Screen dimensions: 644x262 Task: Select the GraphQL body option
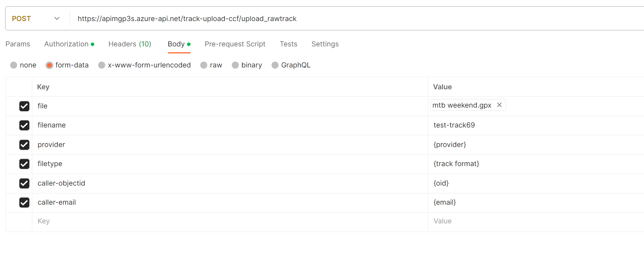[x=275, y=65]
